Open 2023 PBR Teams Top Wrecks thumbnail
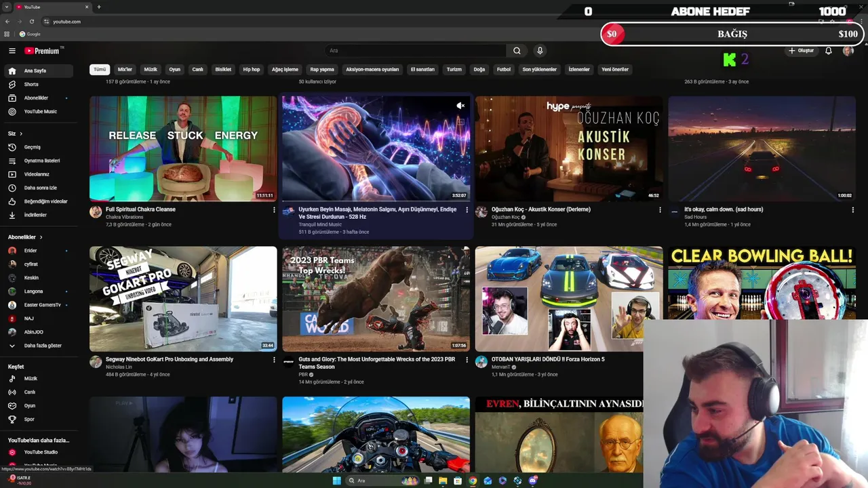Screen dimensions: 868x488 pyautogui.click(x=376, y=299)
